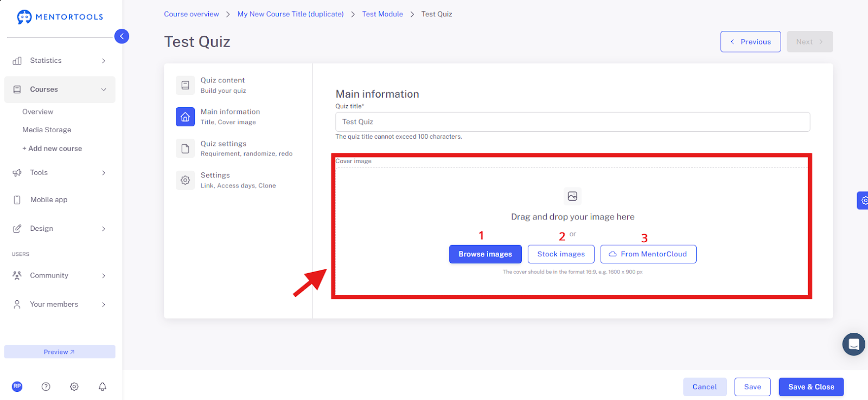Viewport: 868px width, 400px height.
Task: Open the help question mark icon
Action: [46, 386]
